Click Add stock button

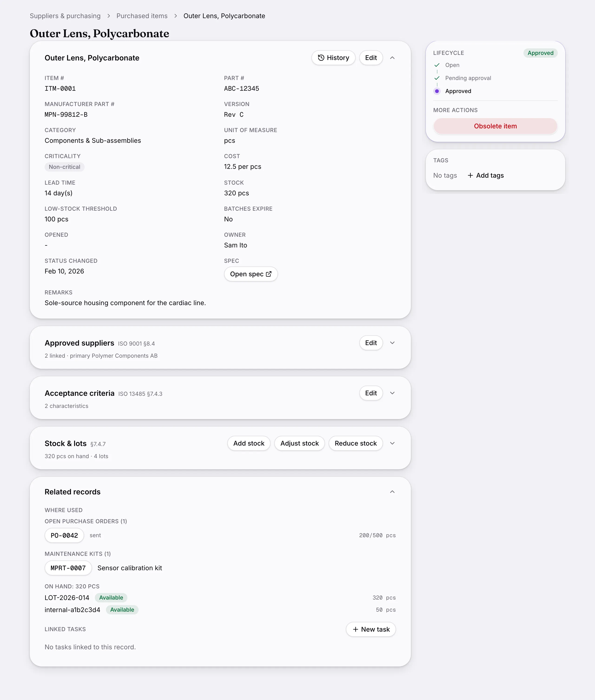tap(249, 443)
